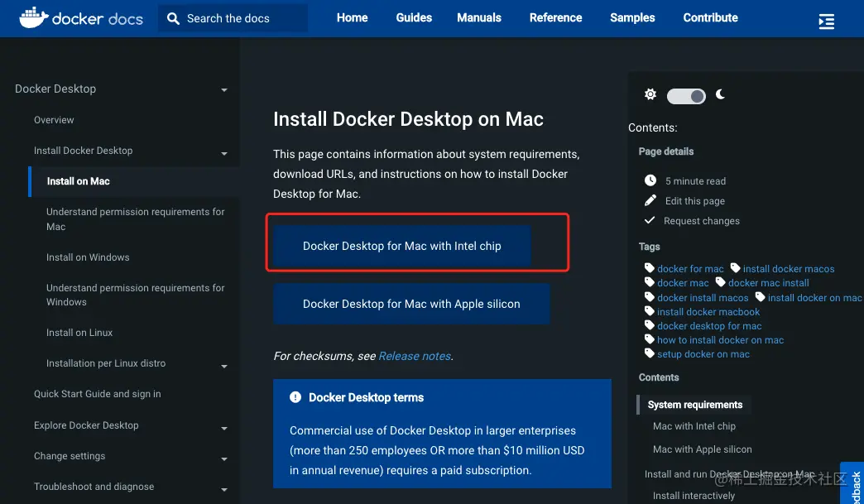Open the docker mac install tag link
The height and width of the screenshot is (504, 864).
click(768, 282)
